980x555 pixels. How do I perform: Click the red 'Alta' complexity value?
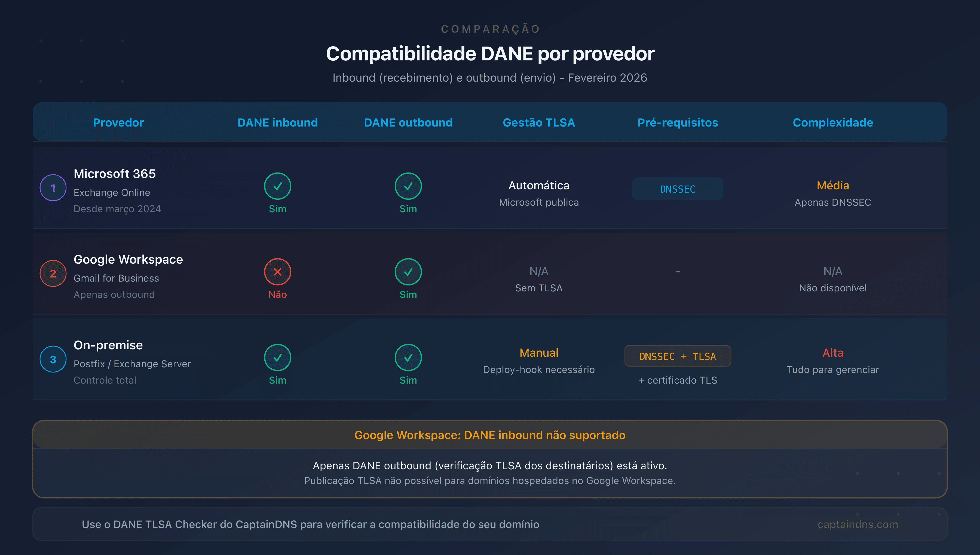tap(833, 353)
